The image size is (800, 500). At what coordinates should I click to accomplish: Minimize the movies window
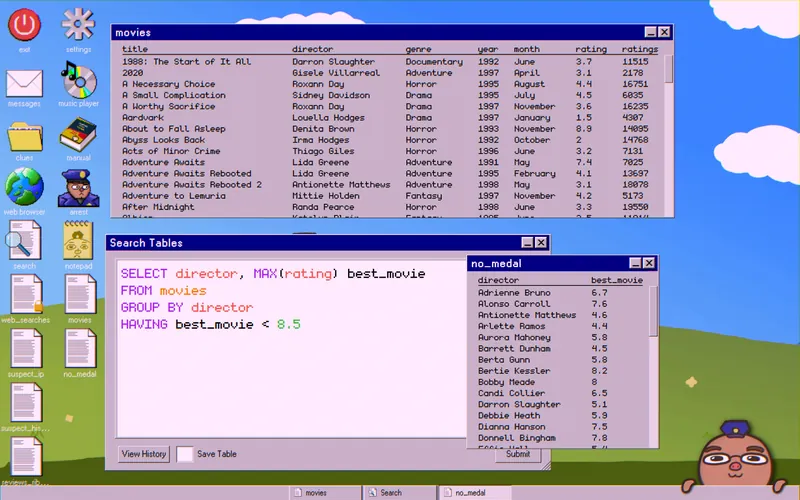(650, 32)
